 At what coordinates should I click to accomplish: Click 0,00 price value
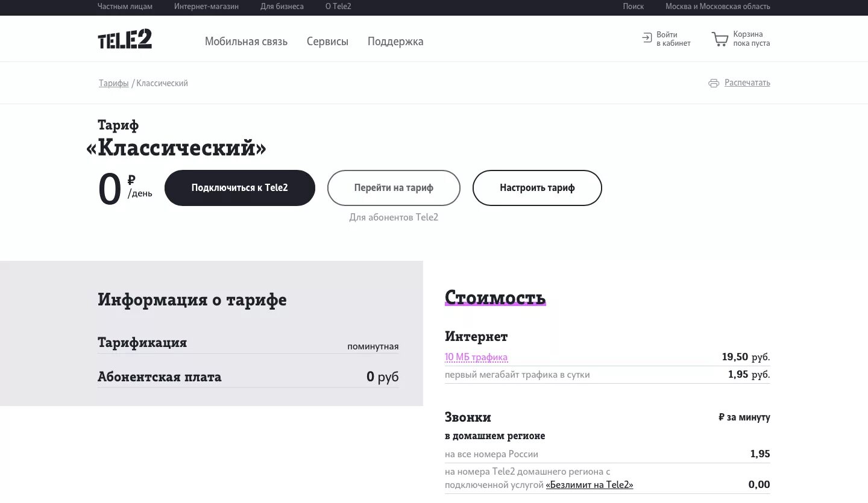[x=759, y=484]
